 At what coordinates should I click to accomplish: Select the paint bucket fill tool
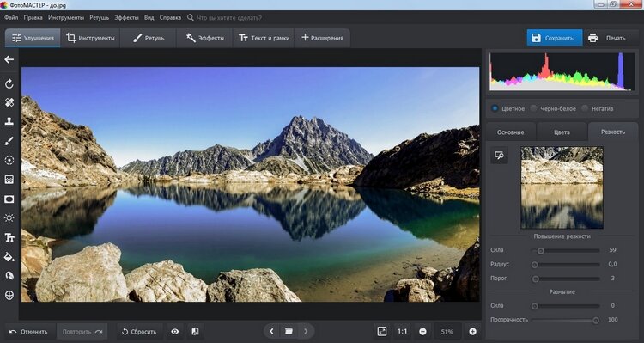coord(9,257)
